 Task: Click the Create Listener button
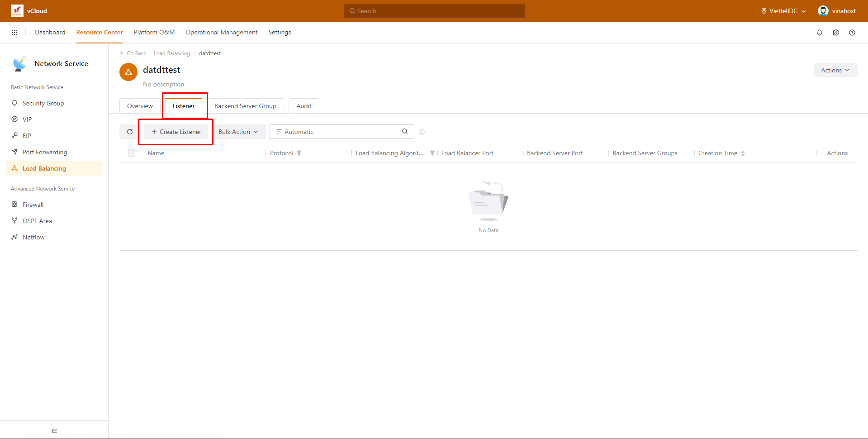point(176,132)
